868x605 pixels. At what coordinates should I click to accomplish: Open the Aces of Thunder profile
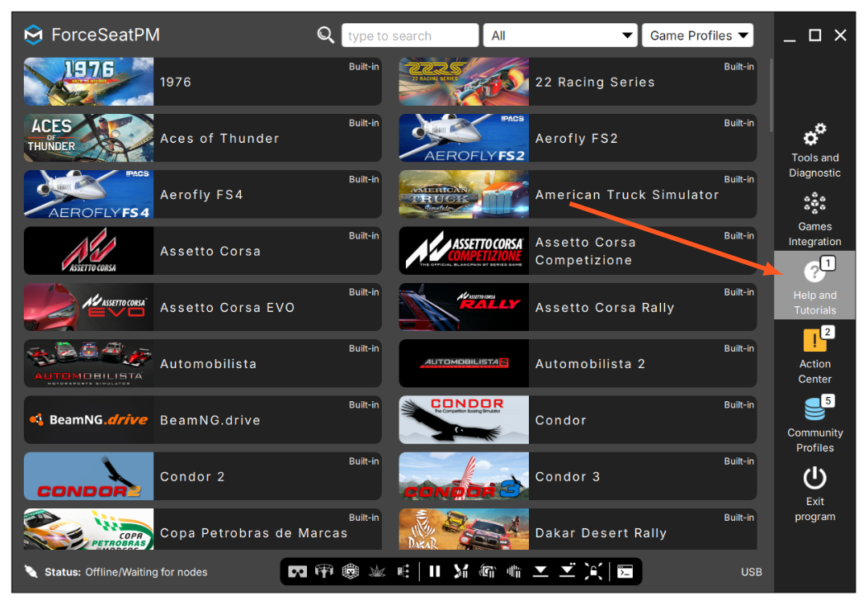pos(203,138)
